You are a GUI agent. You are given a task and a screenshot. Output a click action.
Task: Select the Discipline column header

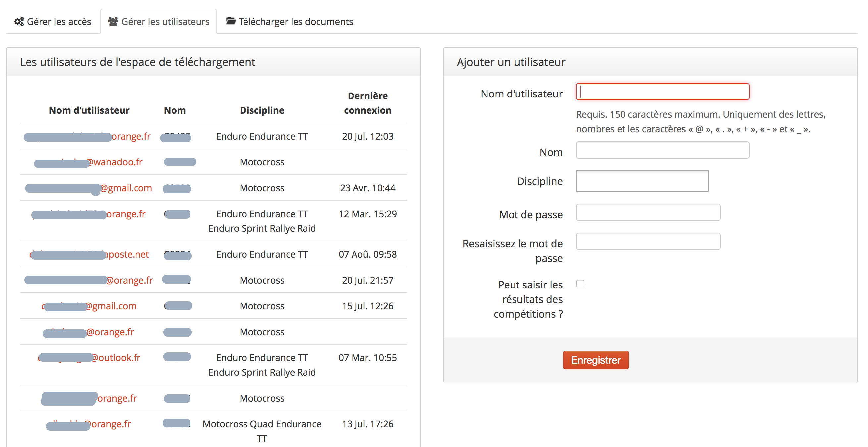262,111
